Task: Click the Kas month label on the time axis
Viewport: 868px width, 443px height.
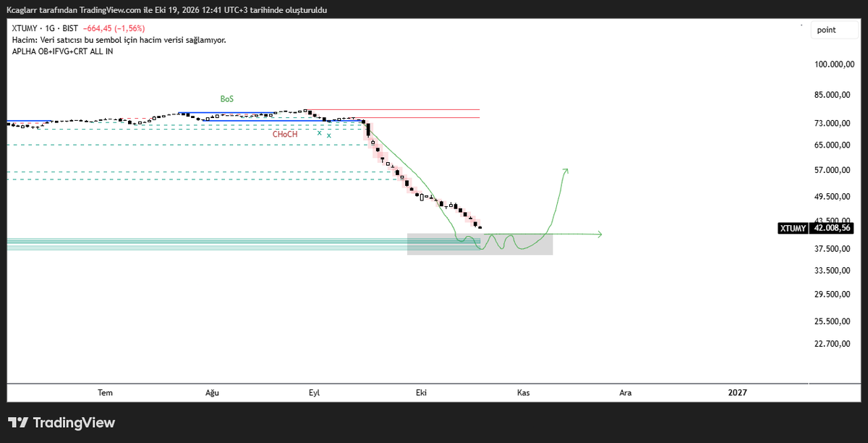Action: [x=524, y=392]
